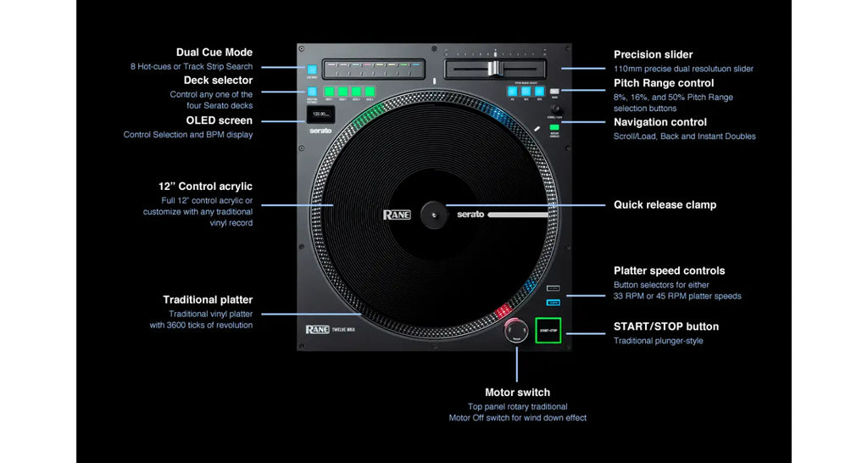The width and height of the screenshot is (868, 463).
Task: Tap the green Instant Doubles button
Action: (554, 127)
